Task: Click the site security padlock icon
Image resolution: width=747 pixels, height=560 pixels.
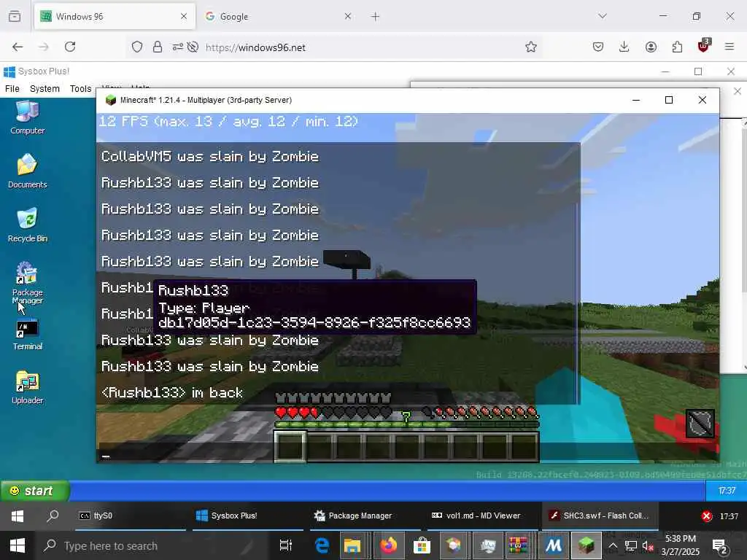Action: pyautogui.click(x=158, y=47)
